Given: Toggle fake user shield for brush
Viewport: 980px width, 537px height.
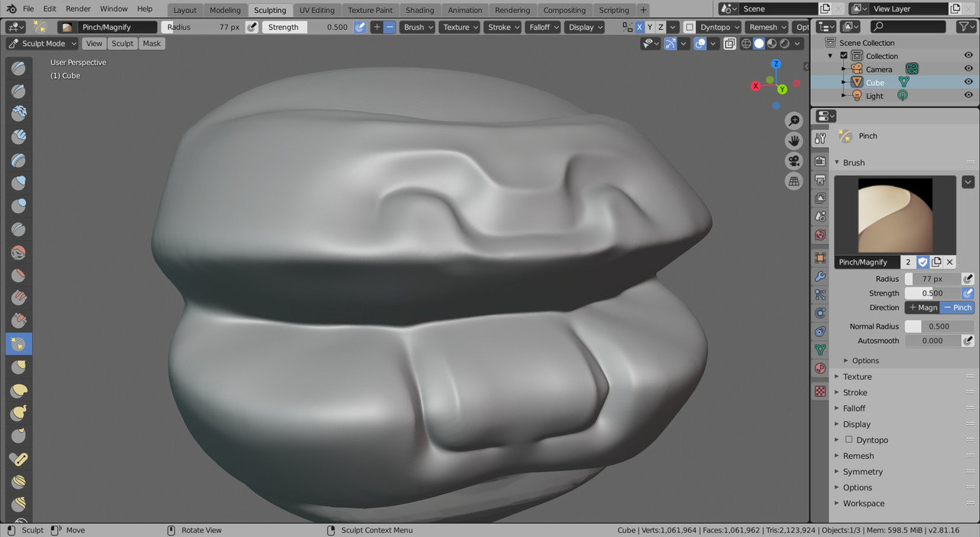Looking at the screenshot, I should [923, 262].
